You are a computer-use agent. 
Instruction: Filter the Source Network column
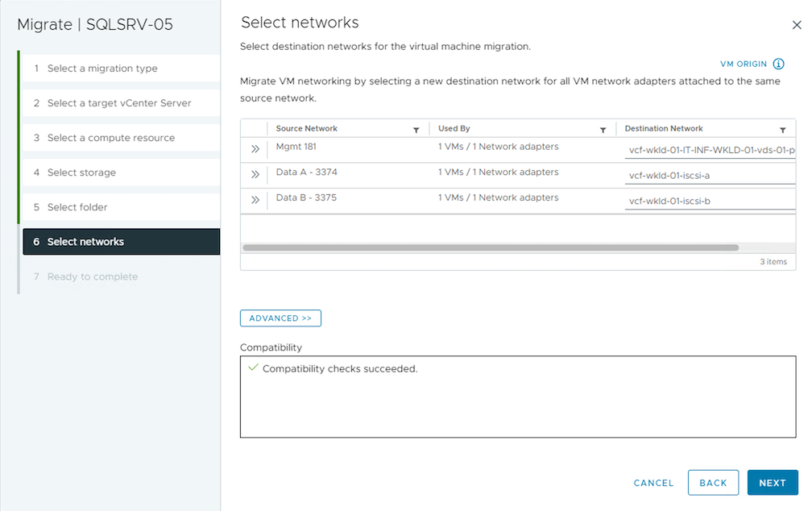coord(416,130)
